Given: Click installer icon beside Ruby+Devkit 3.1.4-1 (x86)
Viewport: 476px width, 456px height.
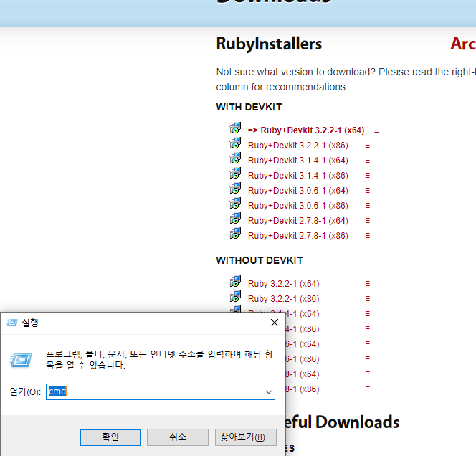Looking at the screenshot, I should click(235, 173).
